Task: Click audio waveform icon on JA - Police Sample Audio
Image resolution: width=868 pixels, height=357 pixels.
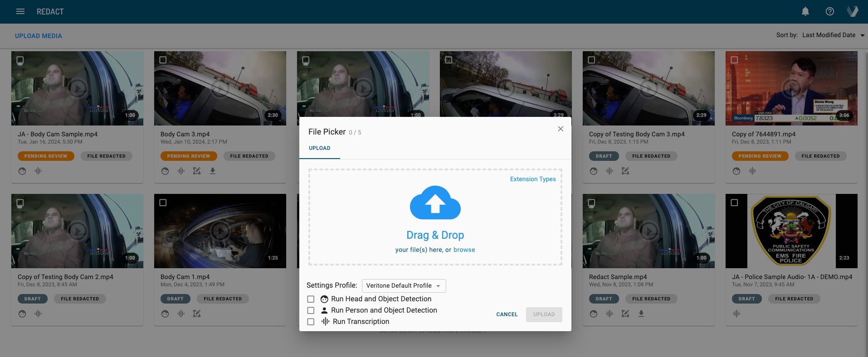Action: pyautogui.click(x=736, y=314)
